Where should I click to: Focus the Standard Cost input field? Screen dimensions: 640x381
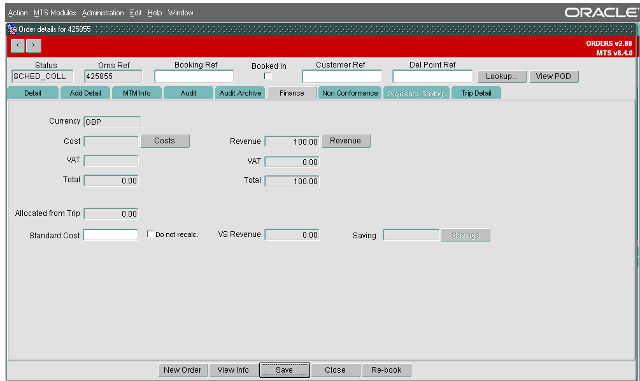111,235
